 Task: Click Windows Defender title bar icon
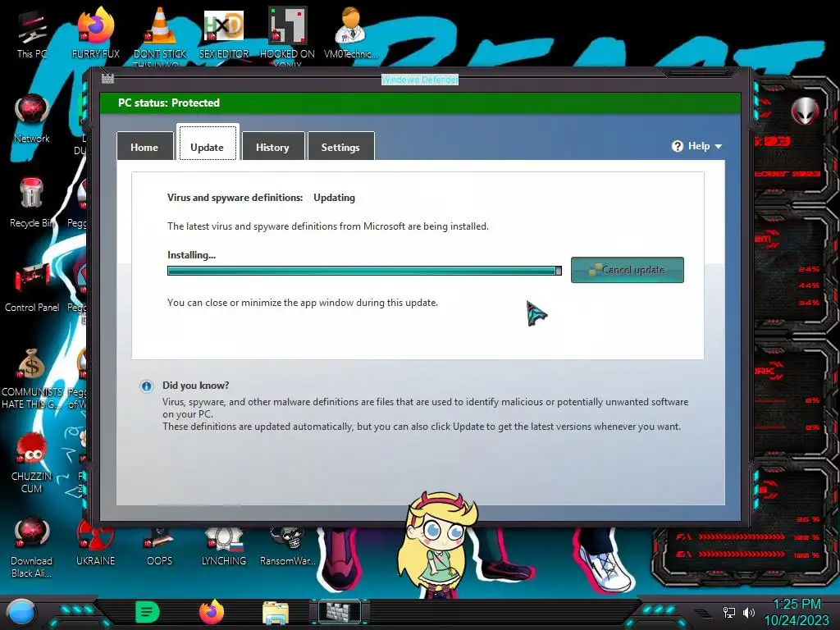(107, 79)
